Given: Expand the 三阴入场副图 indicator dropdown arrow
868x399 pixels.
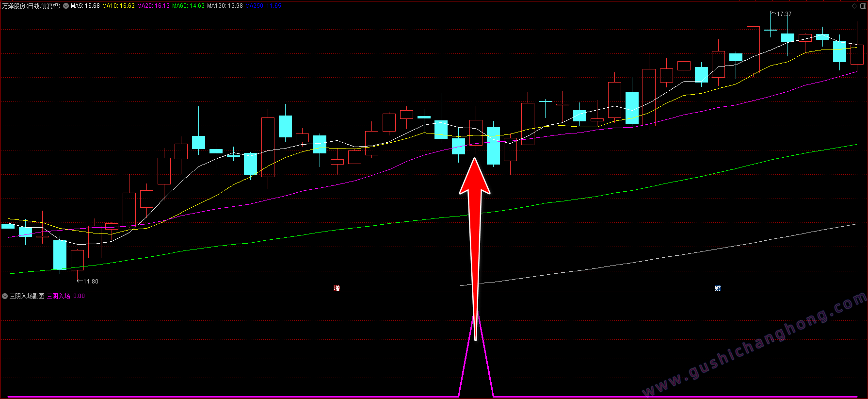Looking at the screenshot, I should pyautogui.click(x=5, y=296).
